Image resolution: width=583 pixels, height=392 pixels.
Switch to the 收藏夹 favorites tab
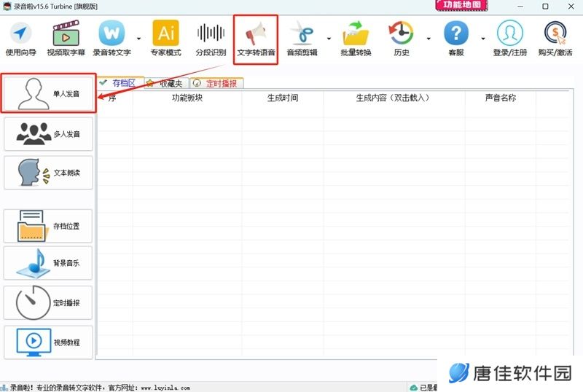tap(167, 83)
